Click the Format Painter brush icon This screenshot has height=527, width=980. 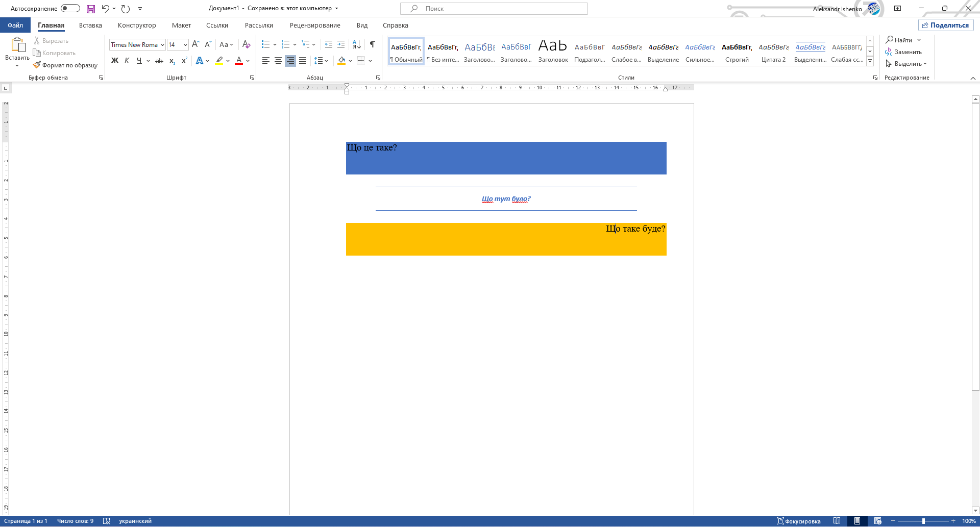coord(37,65)
